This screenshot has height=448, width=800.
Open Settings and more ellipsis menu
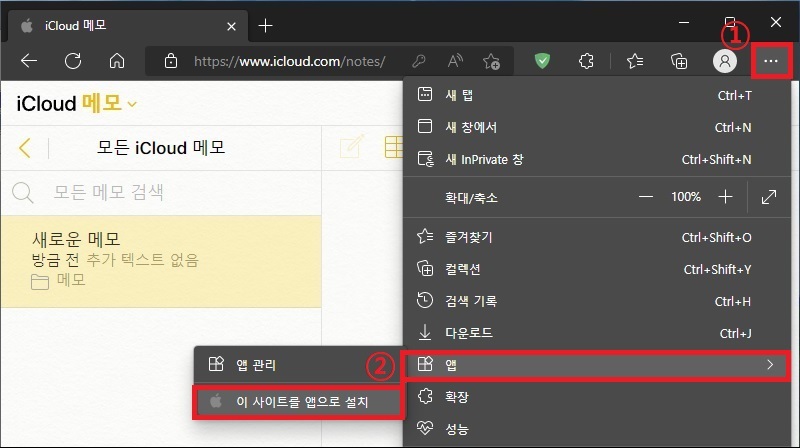(x=771, y=61)
